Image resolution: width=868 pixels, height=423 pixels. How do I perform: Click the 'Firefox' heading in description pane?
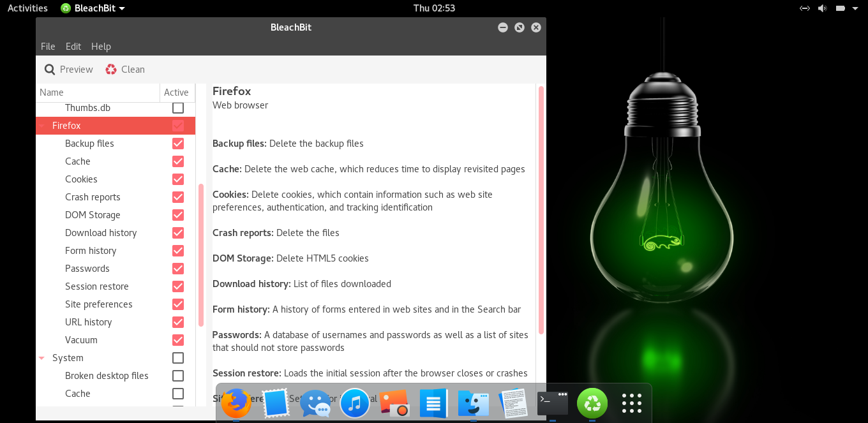(x=232, y=91)
